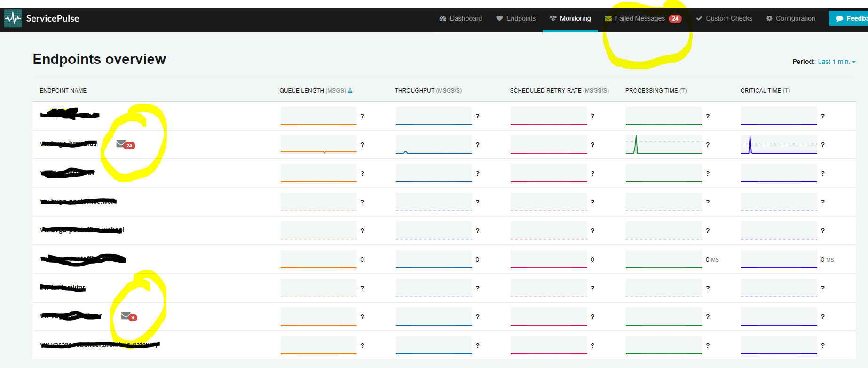The image size is (868, 368).
Task: Open the Configuration tab
Action: click(790, 18)
